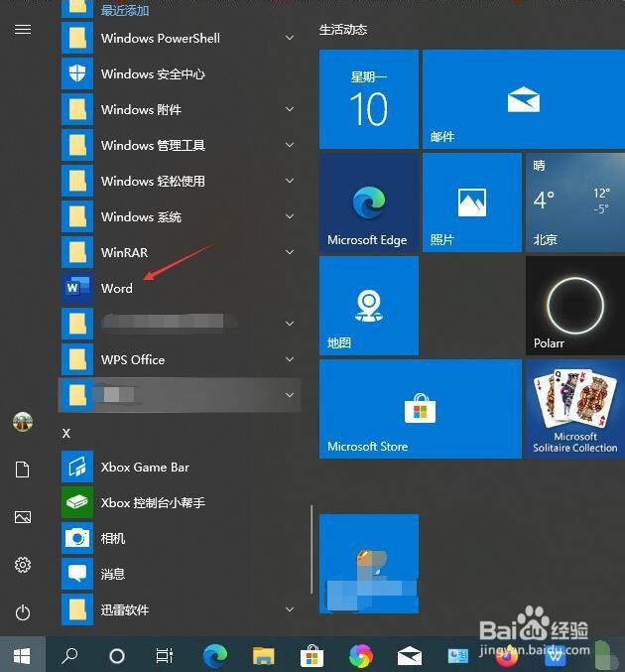Launch Xbox Game Bar
Image resolution: width=625 pixels, height=672 pixels.
click(x=180, y=467)
